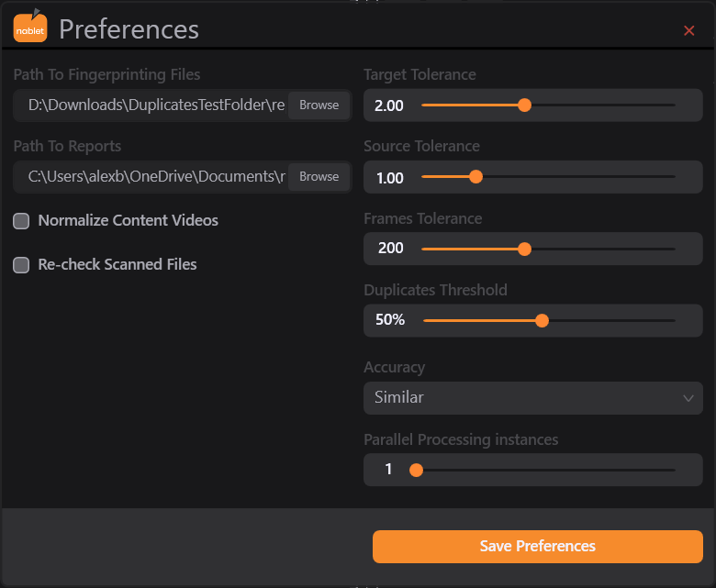Click the Source Tolerance value 1.00
716x588 pixels.
tap(390, 178)
